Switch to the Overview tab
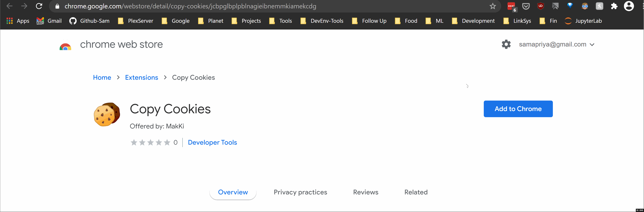Viewport: 644px width, 212px height. pyautogui.click(x=233, y=192)
